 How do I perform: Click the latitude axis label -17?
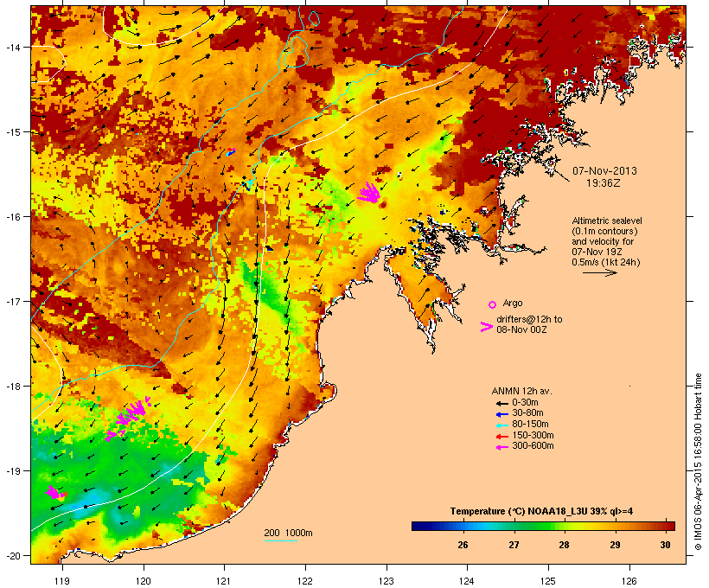(x=13, y=301)
